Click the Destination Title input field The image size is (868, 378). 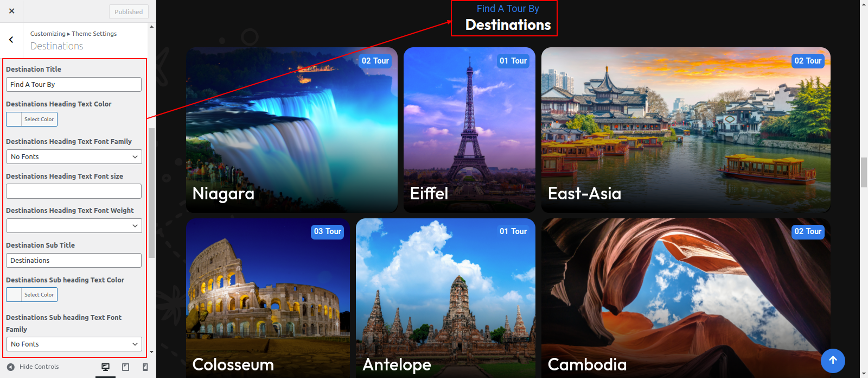coord(74,85)
